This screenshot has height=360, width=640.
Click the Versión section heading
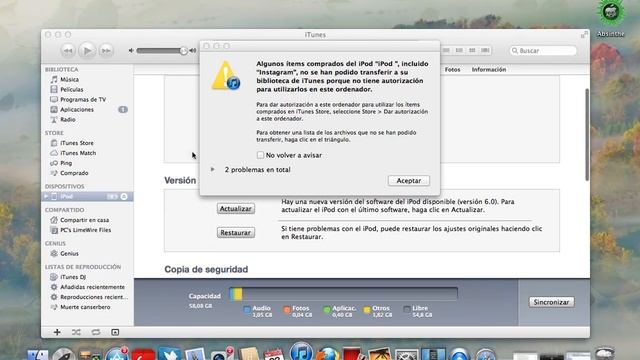point(180,180)
